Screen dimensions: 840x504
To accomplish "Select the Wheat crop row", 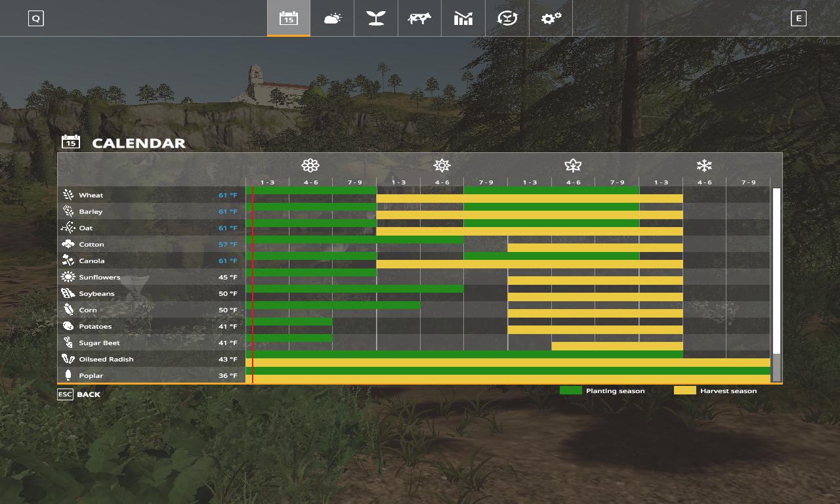I will point(151,195).
